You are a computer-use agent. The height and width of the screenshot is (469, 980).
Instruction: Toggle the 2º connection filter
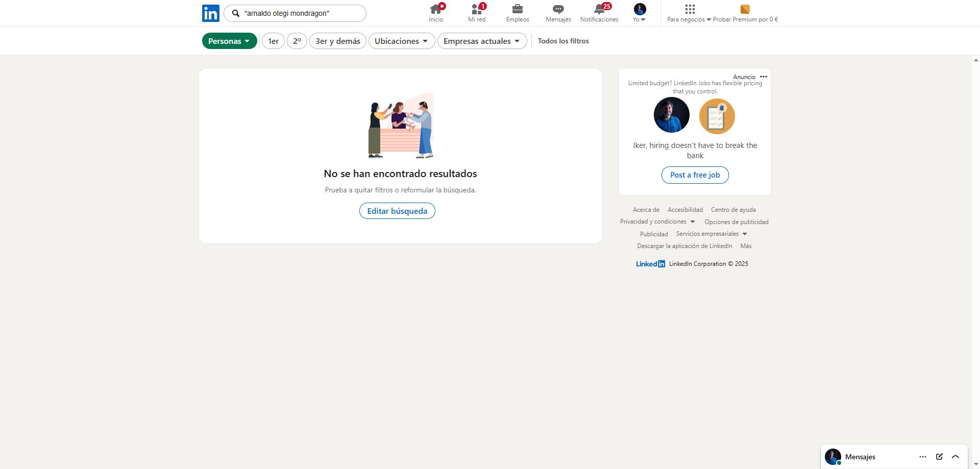(x=297, y=41)
